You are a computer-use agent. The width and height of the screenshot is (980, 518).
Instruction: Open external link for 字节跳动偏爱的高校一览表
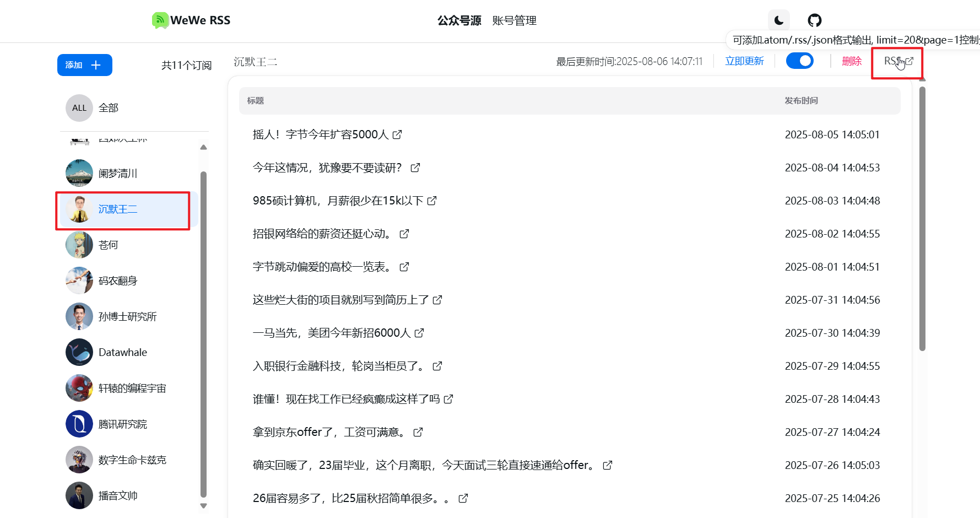(404, 267)
